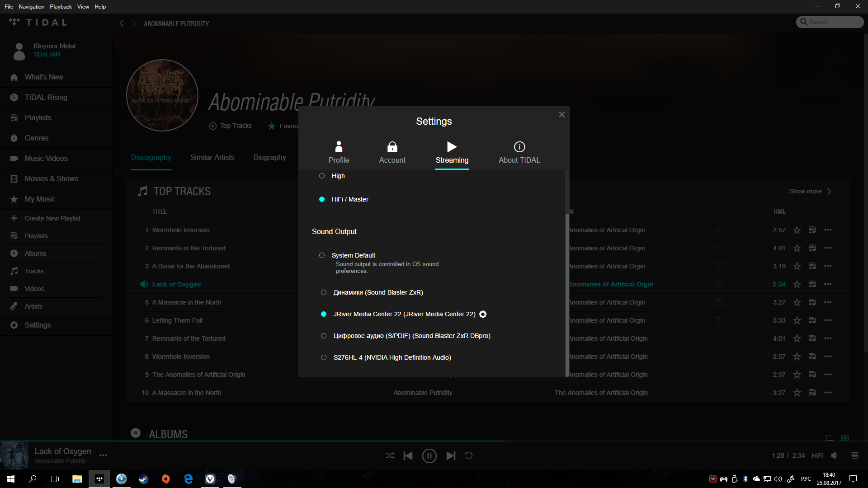Switch albums to grid view
Screen dimensions: 868x488
[x=845, y=438]
